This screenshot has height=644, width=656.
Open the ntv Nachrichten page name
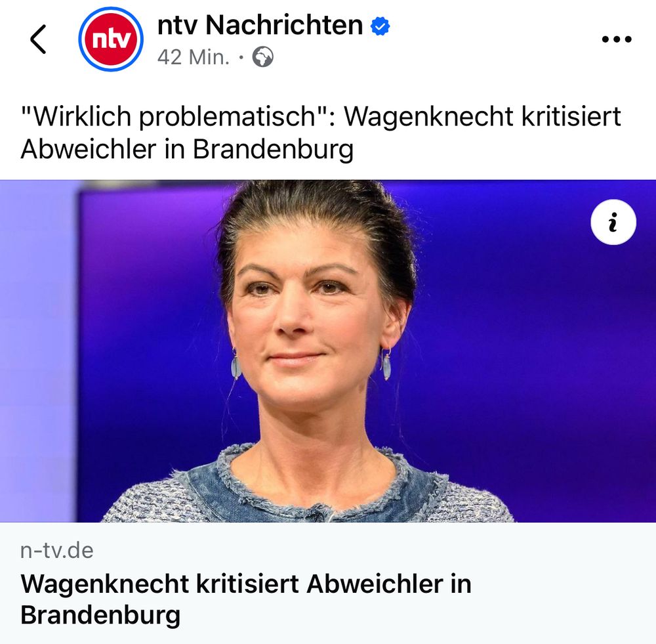click(260, 25)
